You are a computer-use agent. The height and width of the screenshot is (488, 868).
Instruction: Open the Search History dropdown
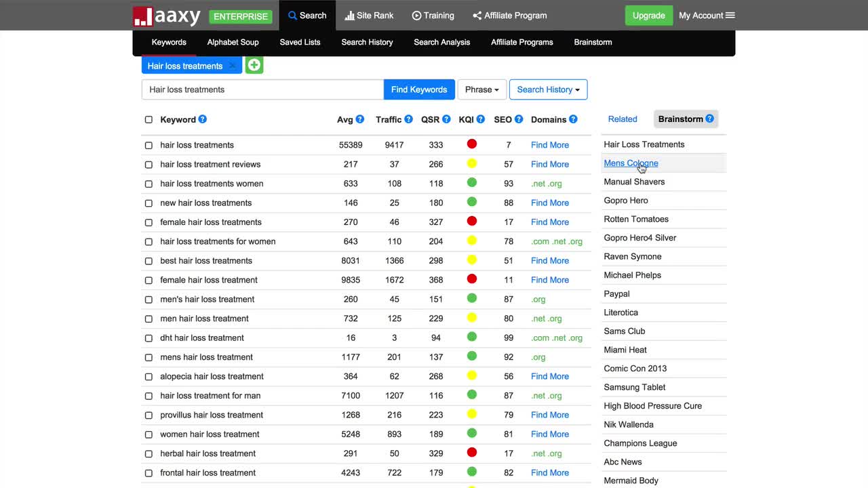548,89
